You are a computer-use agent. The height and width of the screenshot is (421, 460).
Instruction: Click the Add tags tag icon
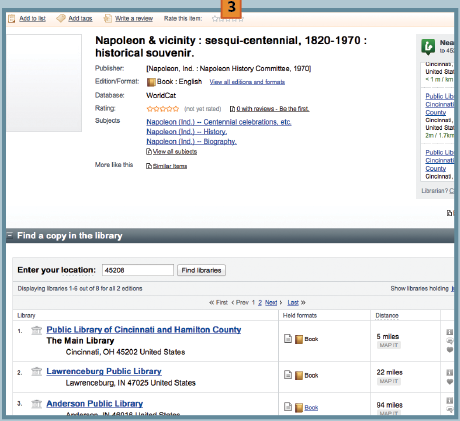[61, 18]
